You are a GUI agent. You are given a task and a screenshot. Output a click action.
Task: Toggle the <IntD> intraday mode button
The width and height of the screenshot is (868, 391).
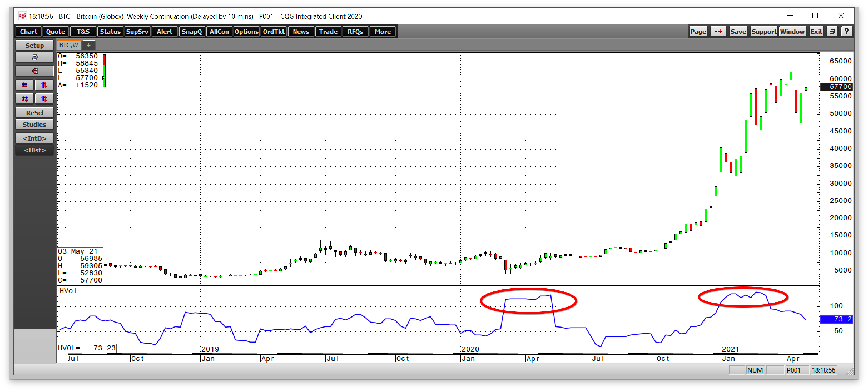(34, 138)
